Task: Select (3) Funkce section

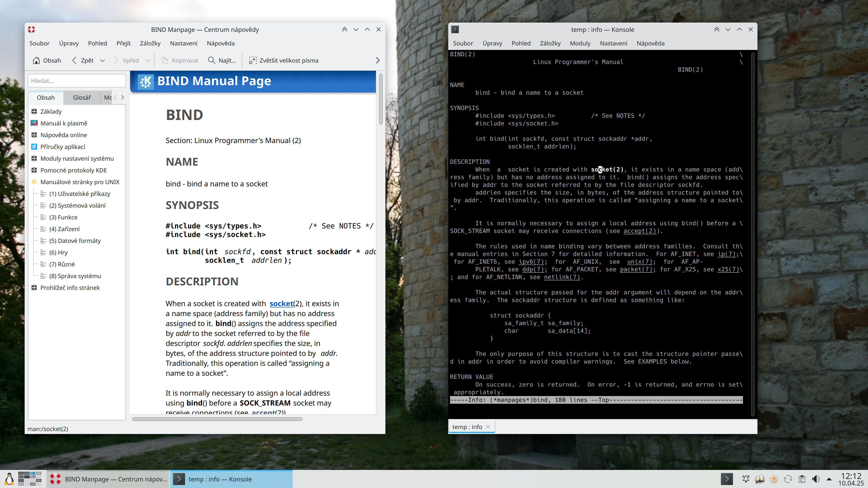Action: (63, 218)
